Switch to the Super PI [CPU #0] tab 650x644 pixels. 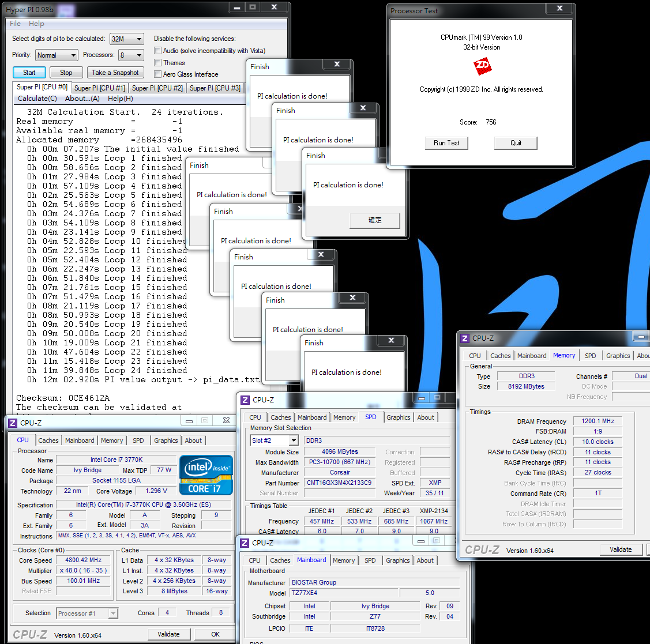pos(42,87)
